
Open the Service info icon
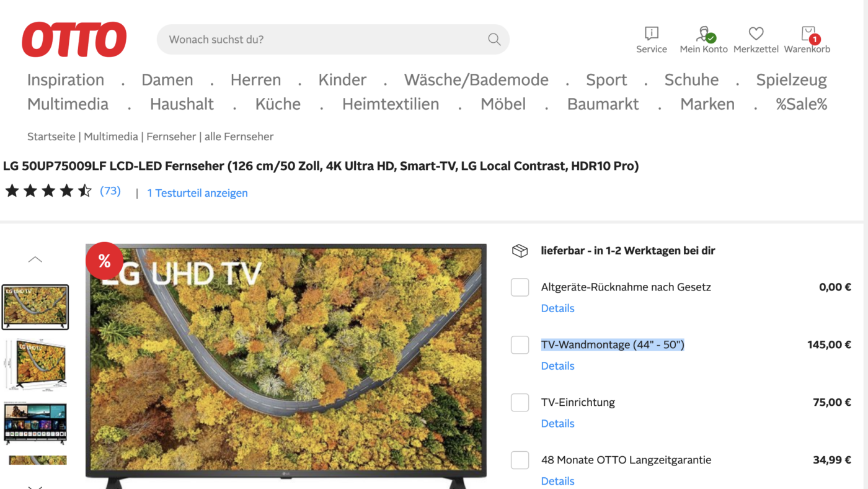[652, 33]
